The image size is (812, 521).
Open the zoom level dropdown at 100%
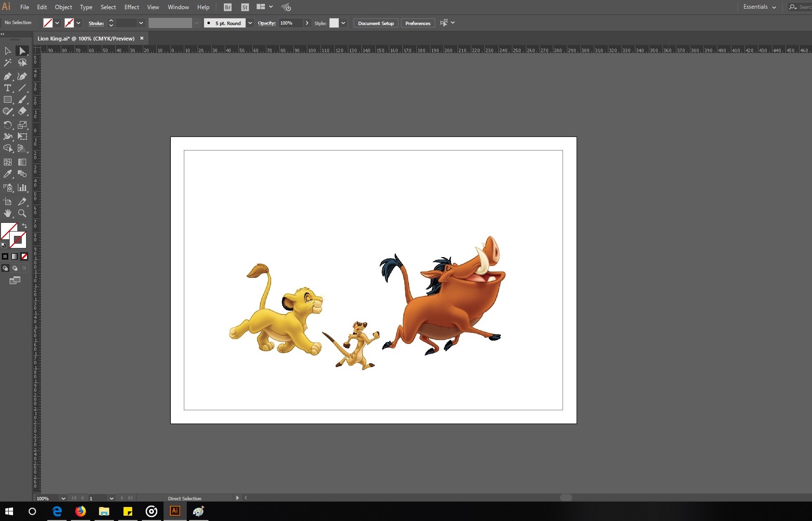click(x=63, y=498)
